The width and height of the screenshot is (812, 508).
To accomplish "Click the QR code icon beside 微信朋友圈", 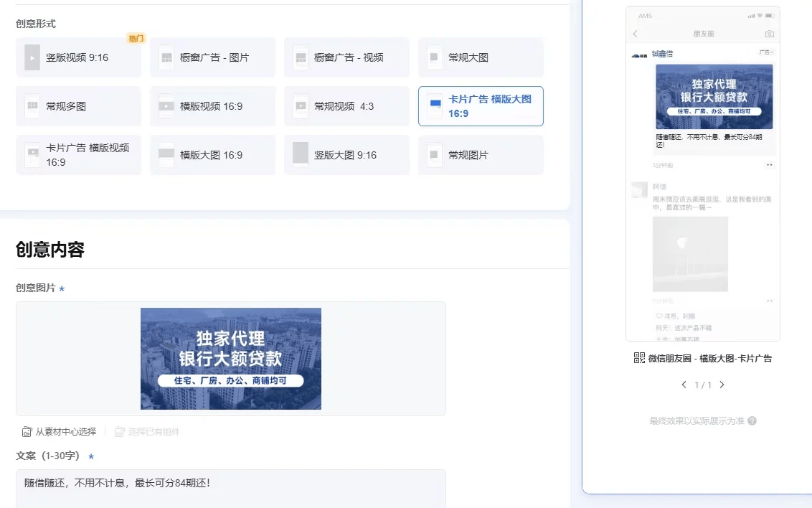I will pos(640,357).
